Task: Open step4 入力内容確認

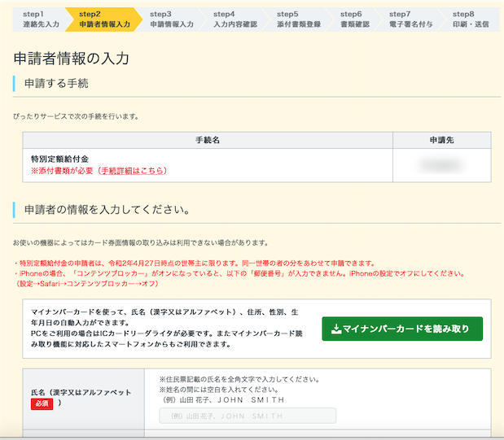Action: point(234,19)
